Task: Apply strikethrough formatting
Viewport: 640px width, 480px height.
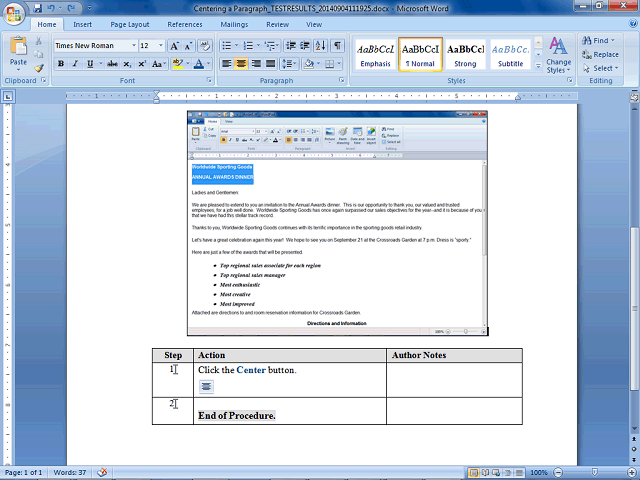Action: tap(112, 64)
